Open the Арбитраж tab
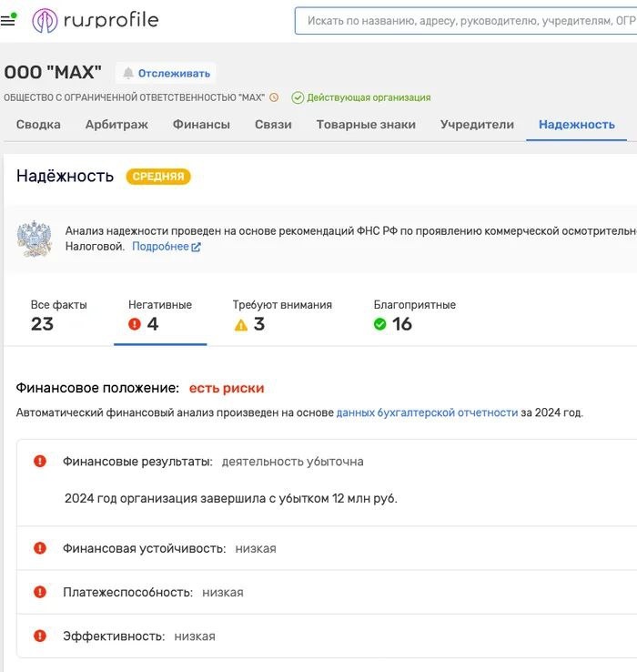The width and height of the screenshot is (637, 672). coord(116,124)
